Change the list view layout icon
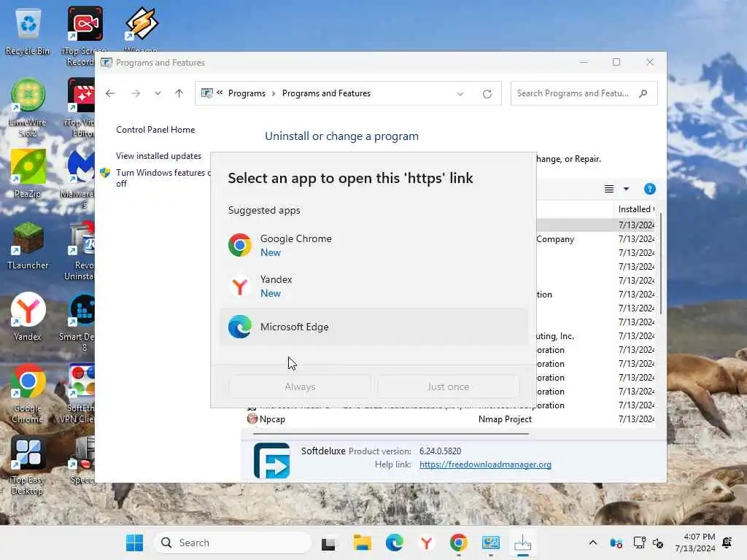The height and width of the screenshot is (560, 747). pyautogui.click(x=609, y=189)
